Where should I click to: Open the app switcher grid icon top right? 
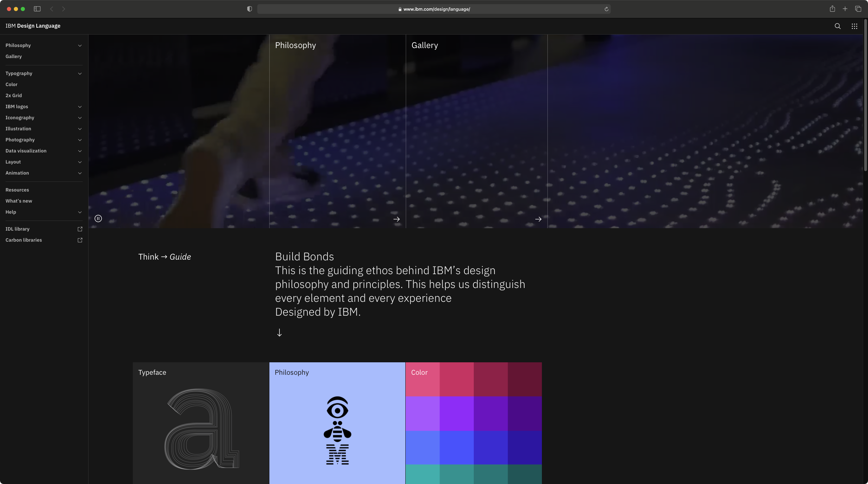[x=855, y=26]
